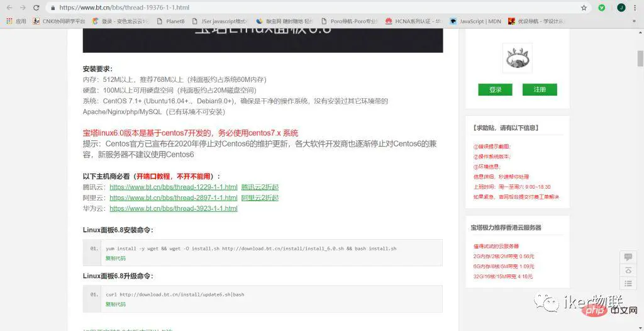The height and width of the screenshot is (331, 644).
Task: Click the list view floating icon
Action: 628,283
